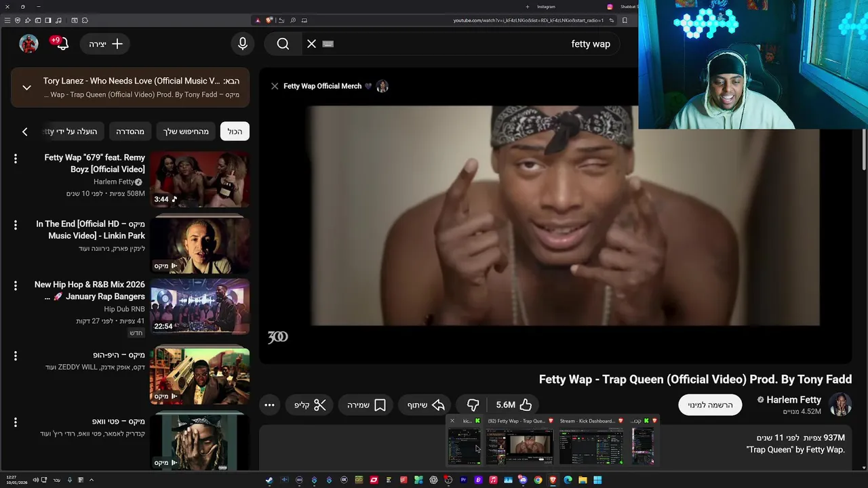Open Steam from the taskbar
The width and height of the screenshot is (868, 488).
coord(269,480)
